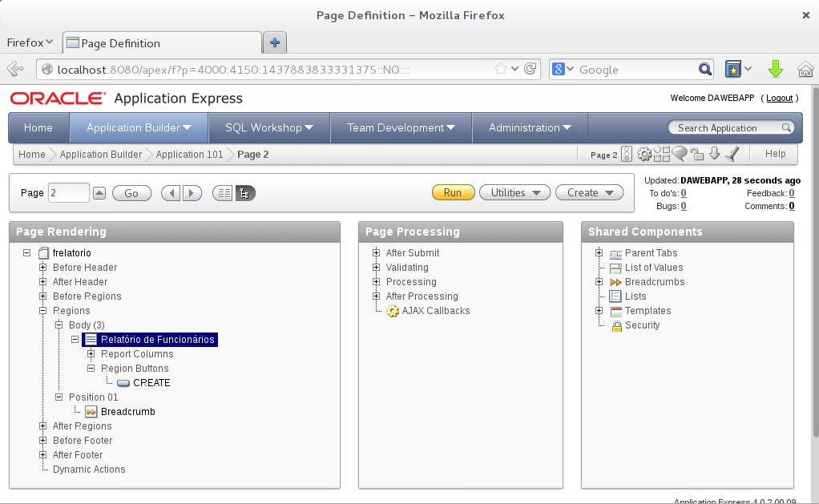The image size is (819, 504).
Task: Open Edit Application Properties gear icon
Action: (x=643, y=154)
